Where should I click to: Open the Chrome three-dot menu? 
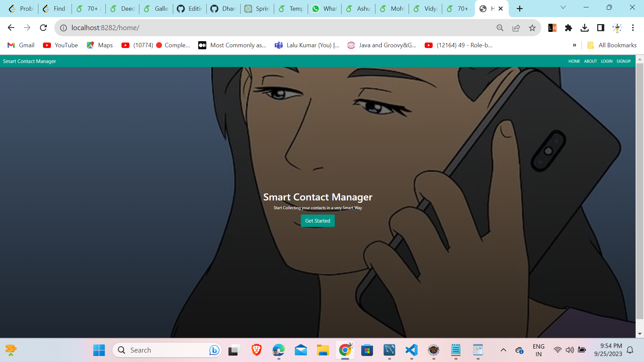coord(633,28)
